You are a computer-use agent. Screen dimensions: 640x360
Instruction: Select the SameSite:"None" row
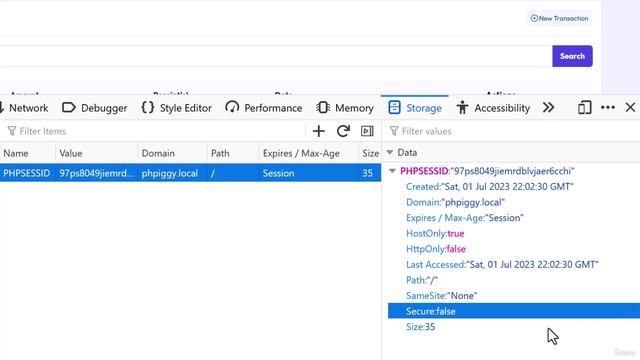pos(514,296)
